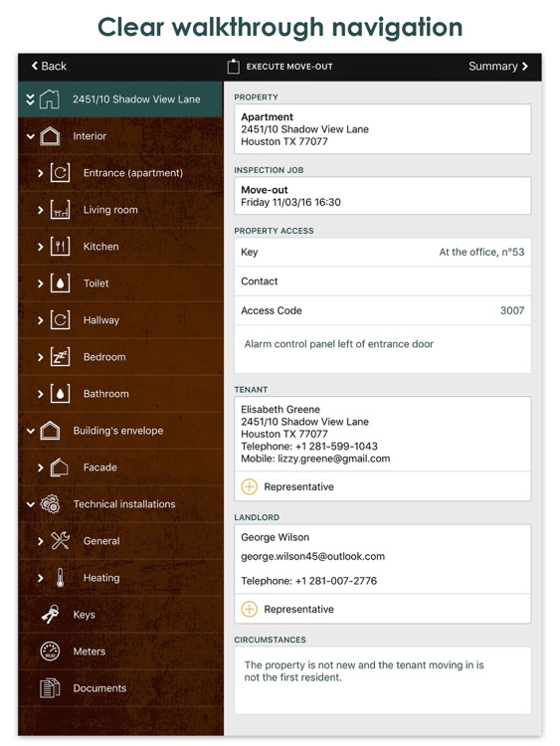Click the Apartment property card
Screen dimensions: 560x746
click(383, 129)
